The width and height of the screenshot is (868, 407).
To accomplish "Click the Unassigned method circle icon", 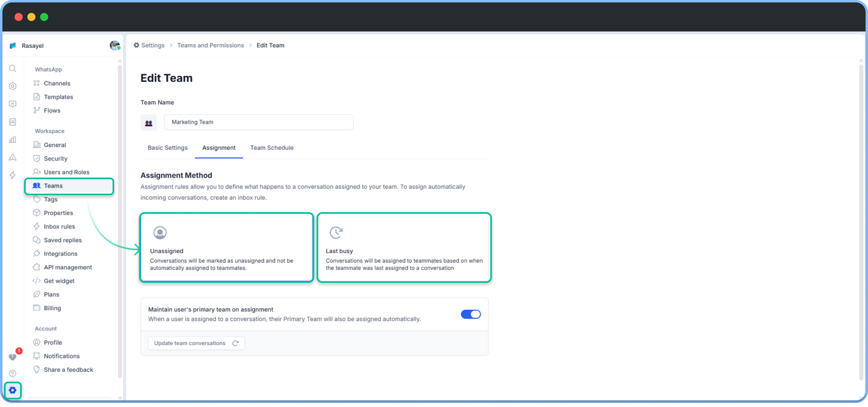I will [x=160, y=232].
